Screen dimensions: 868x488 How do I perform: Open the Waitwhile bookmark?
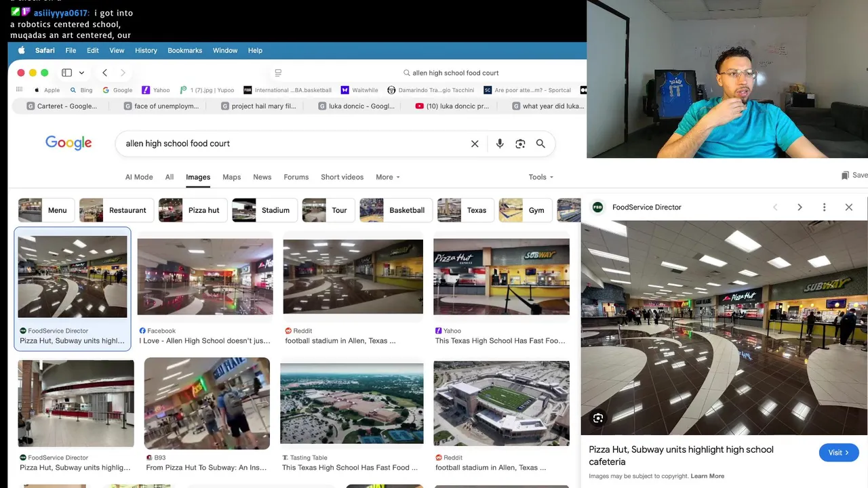click(x=359, y=90)
